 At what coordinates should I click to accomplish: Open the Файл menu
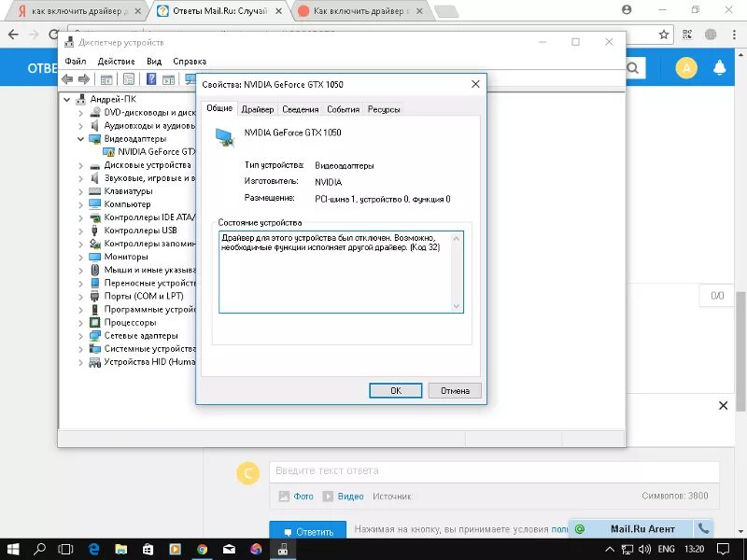76,62
